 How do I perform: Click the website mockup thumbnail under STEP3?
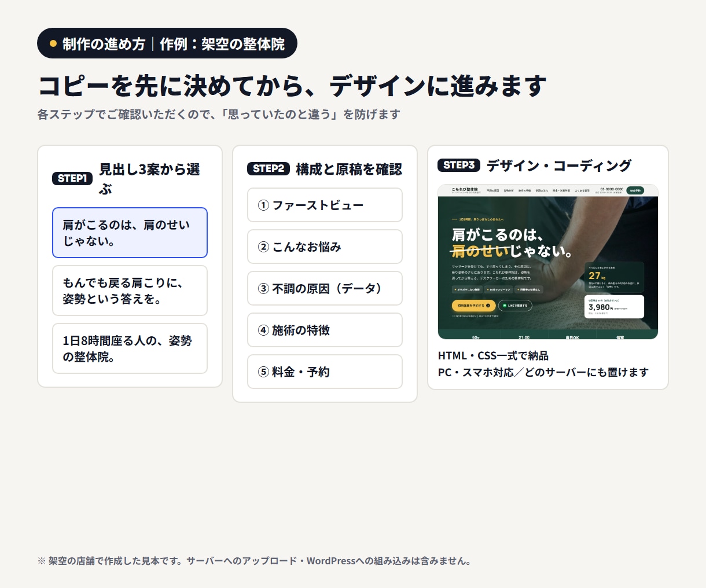pyautogui.click(x=548, y=262)
